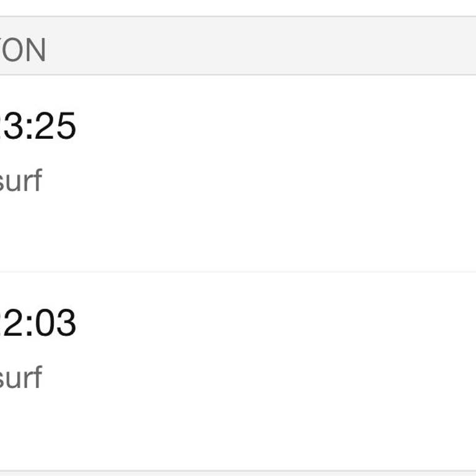Click the column header ending in ON

23,50
